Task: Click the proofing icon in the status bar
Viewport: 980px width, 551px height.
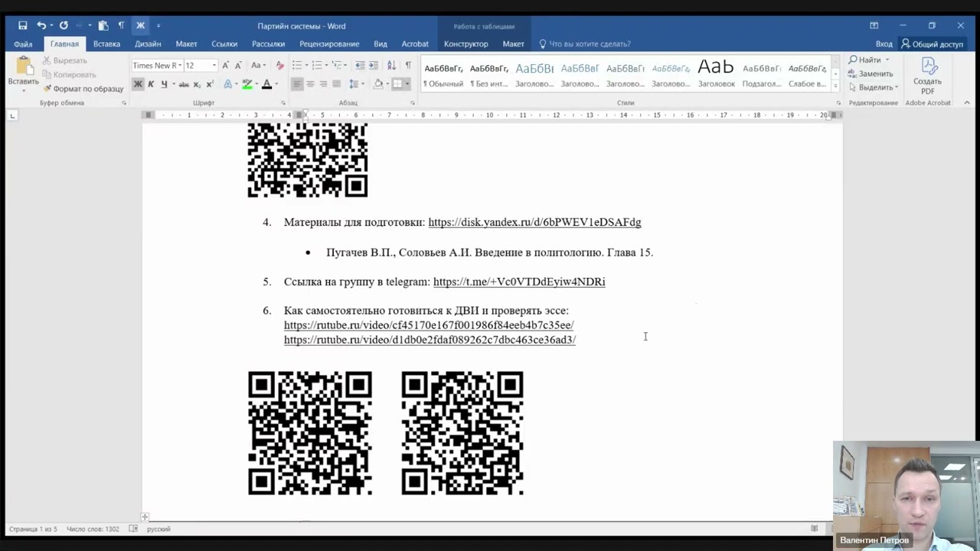Action: [133, 529]
